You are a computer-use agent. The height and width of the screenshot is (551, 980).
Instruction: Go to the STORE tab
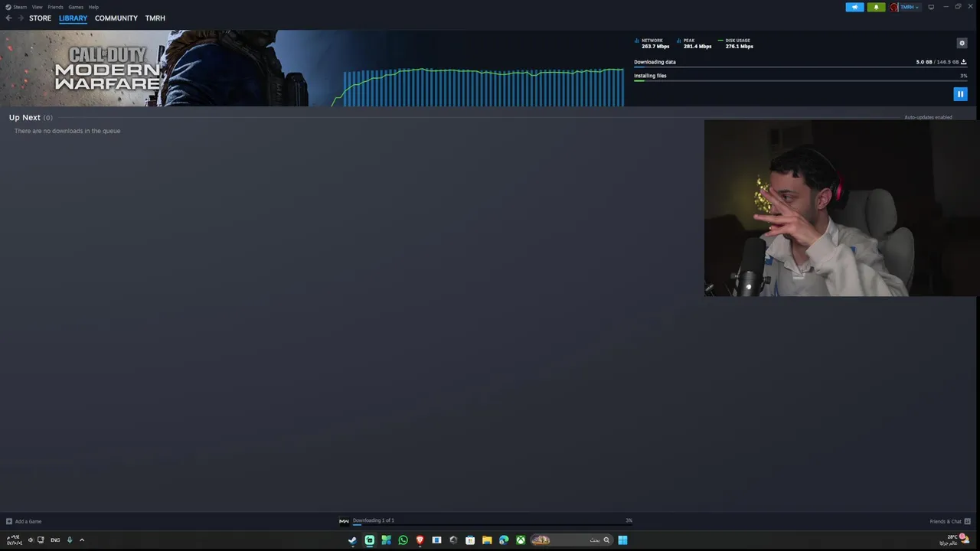click(x=40, y=18)
